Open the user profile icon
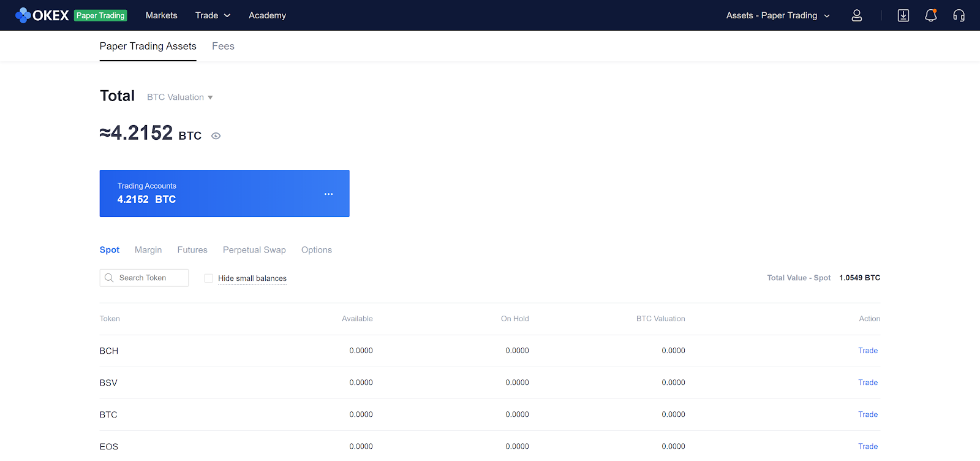980x461 pixels. [856, 15]
